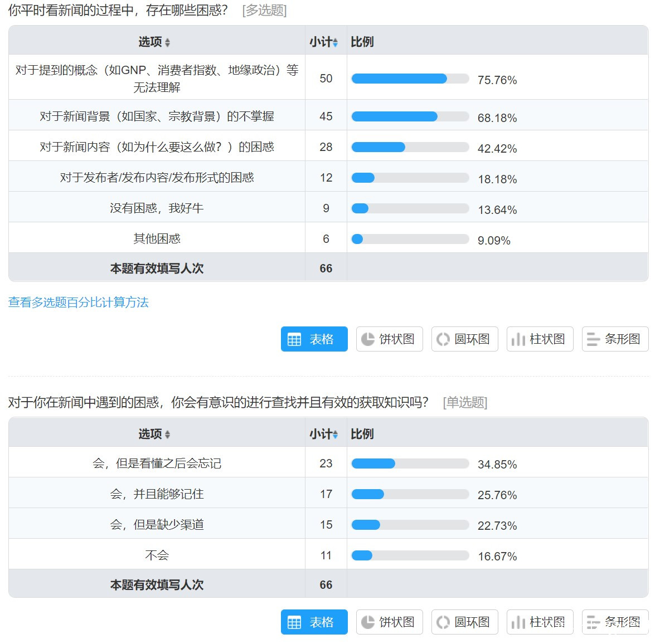Click the first question's pie chart (饼状图) icon
Screen dimensions: 660x644
[368, 339]
